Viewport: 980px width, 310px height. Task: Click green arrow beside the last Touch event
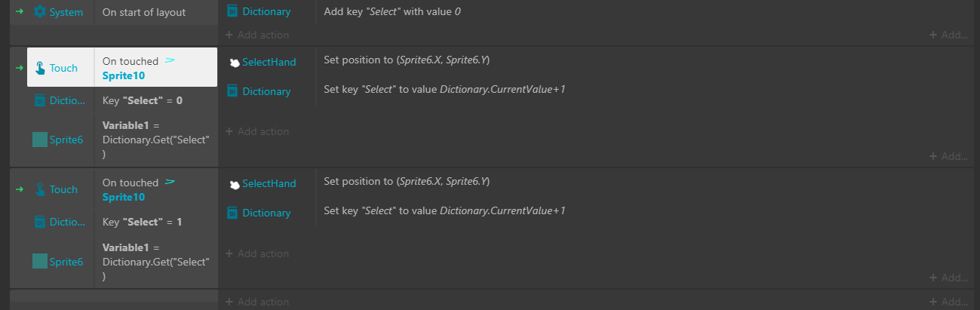coord(20,189)
